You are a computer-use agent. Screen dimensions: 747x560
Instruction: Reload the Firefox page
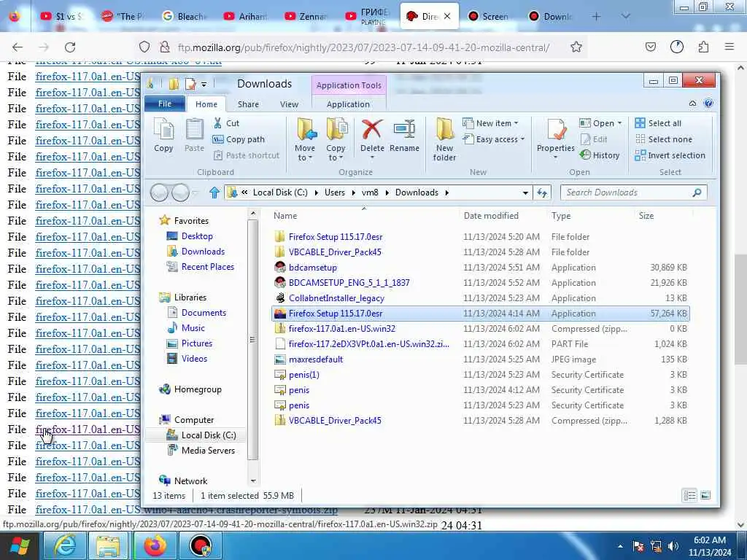point(70,47)
